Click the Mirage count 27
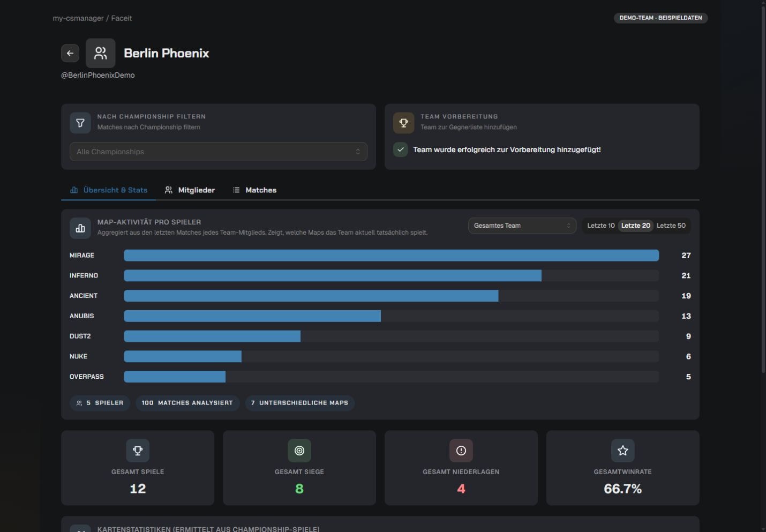766x532 pixels. click(x=686, y=256)
